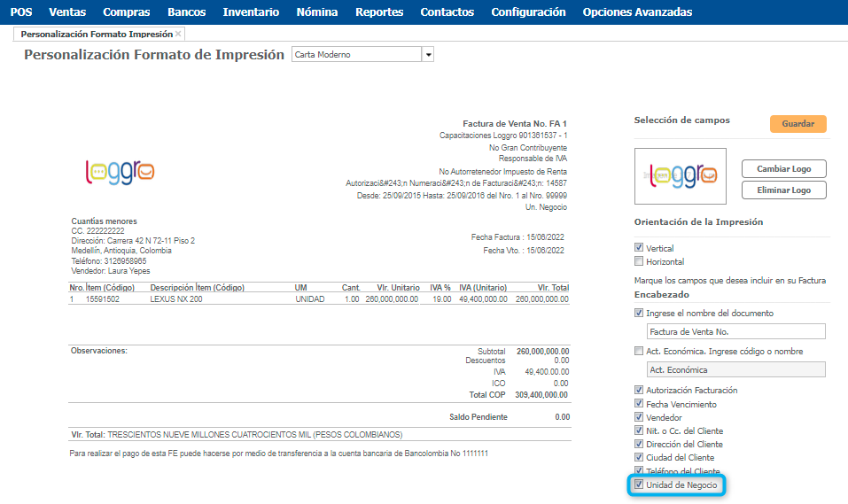This screenshot has height=504, width=848.
Task: Click the Act. Económica text field
Action: click(x=735, y=369)
